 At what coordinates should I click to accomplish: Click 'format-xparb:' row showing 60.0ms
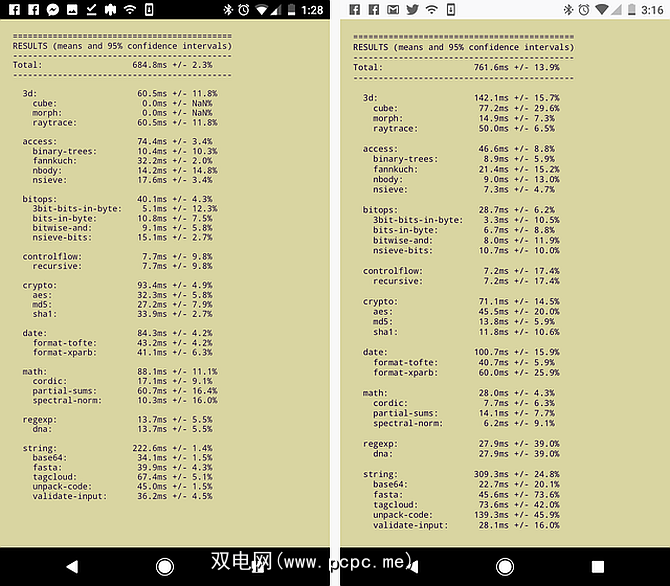point(466,373)
